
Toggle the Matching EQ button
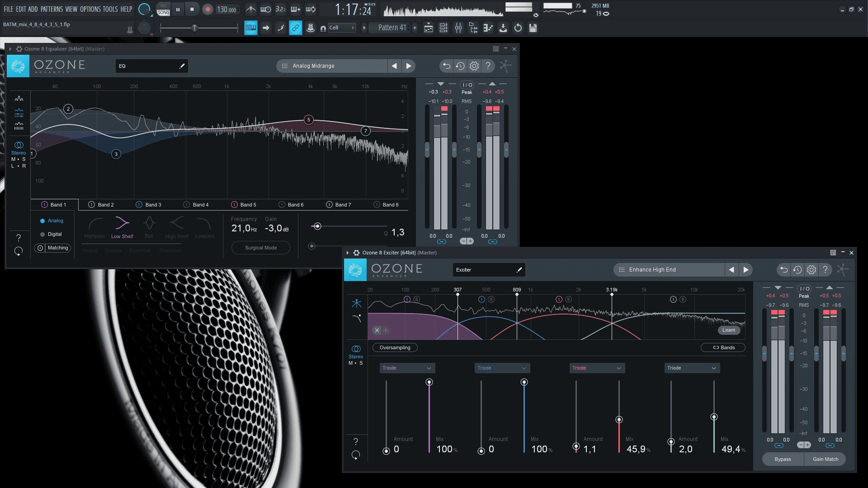(x=53, y=248)
